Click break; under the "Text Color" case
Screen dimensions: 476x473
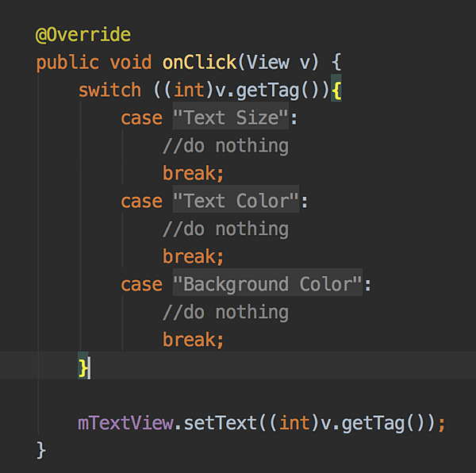[x=193, y=256]
